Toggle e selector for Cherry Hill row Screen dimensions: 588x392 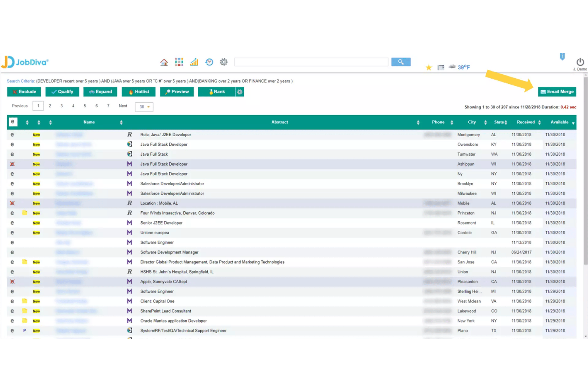(x=12, y=252)
